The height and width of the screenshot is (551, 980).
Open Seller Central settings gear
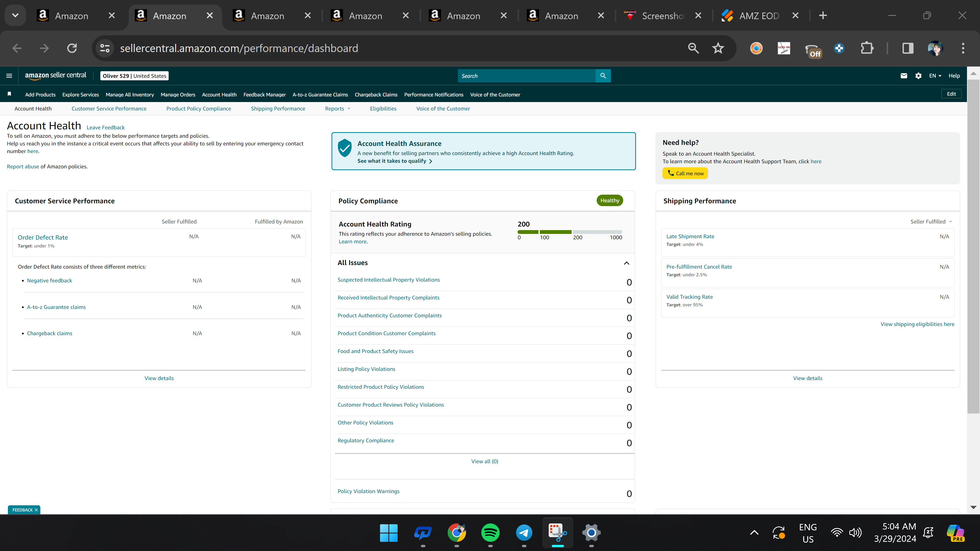tap(918, 76)
